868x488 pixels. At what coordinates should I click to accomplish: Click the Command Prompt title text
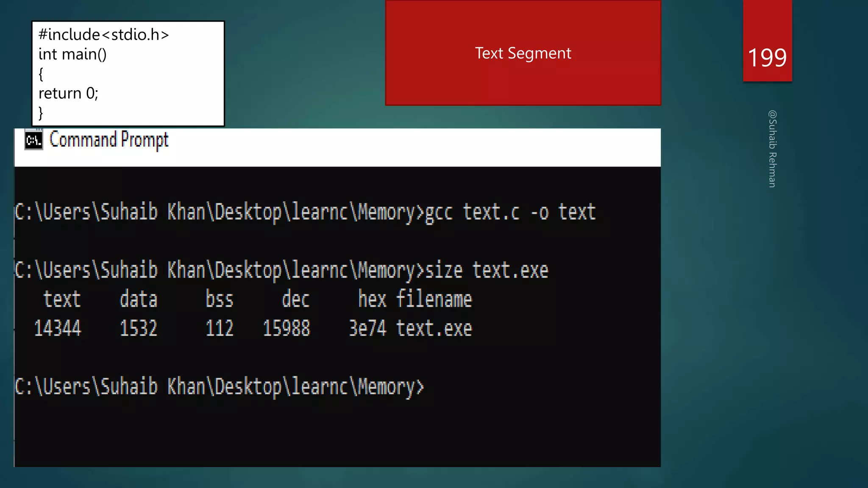(x=109, y=140)
